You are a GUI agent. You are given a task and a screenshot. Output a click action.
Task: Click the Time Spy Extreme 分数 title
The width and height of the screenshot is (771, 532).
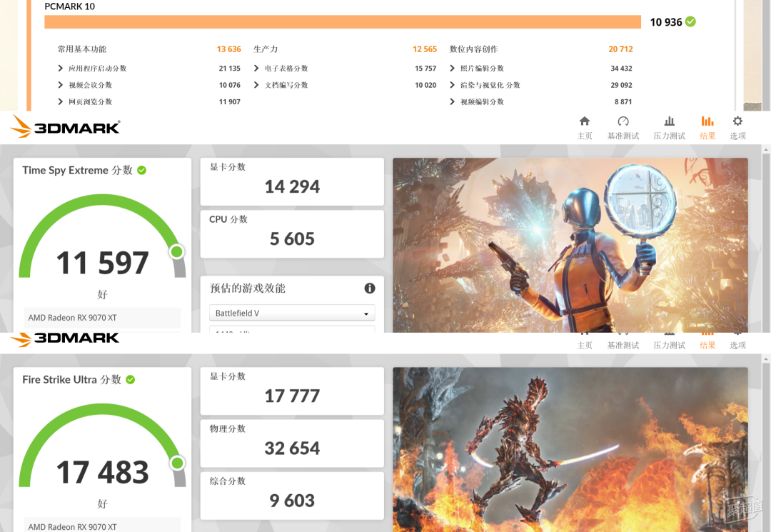(x=77, y=170)
